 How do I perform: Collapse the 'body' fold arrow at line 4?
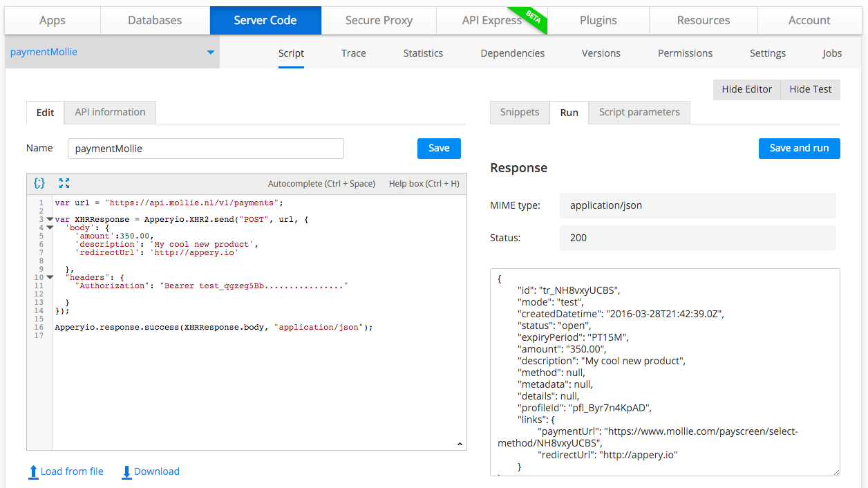coord(49,227)
